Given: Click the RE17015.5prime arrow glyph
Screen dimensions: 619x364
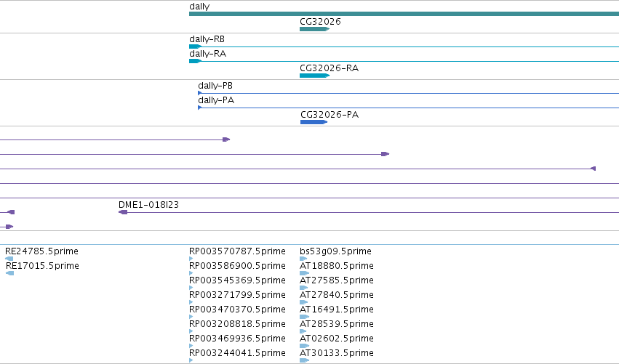Looking at the screenshot, I should coord(10,273).
